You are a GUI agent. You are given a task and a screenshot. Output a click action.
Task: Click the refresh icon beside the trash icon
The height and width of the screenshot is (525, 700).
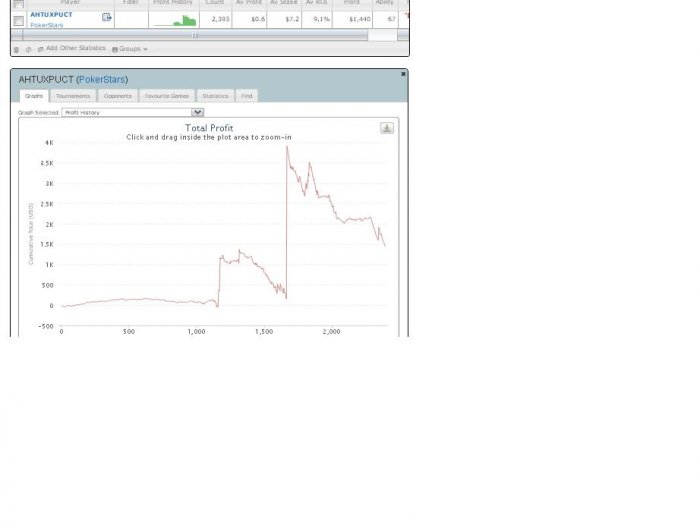(29, 50)
